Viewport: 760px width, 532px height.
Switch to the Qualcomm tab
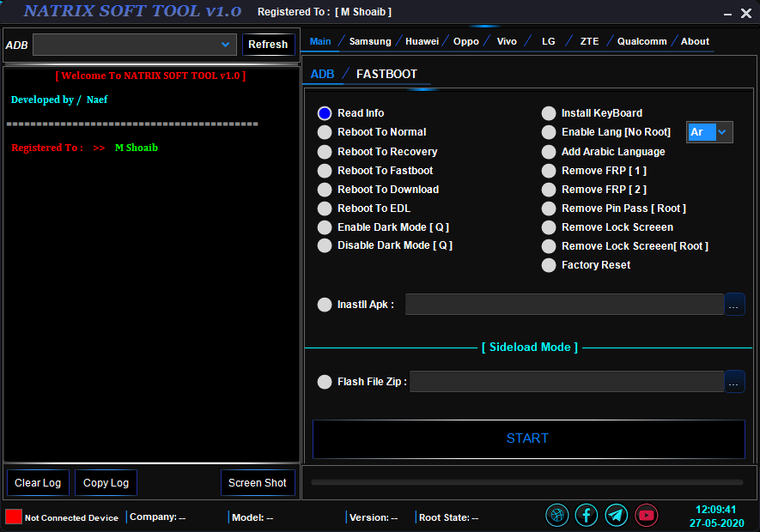click(x=641, y=41)
